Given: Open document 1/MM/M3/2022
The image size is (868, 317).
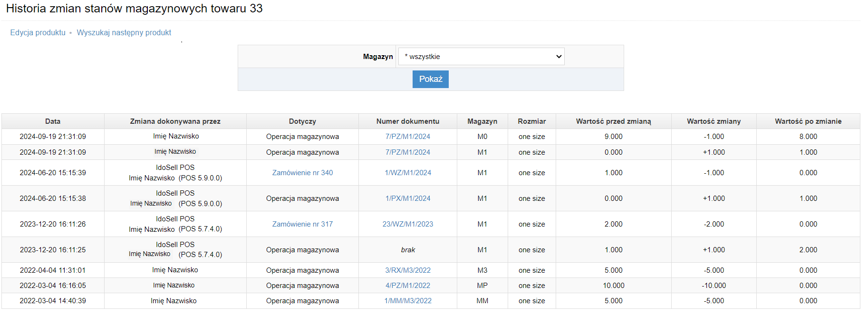Looking at the screenshot, I should [408, 301].
